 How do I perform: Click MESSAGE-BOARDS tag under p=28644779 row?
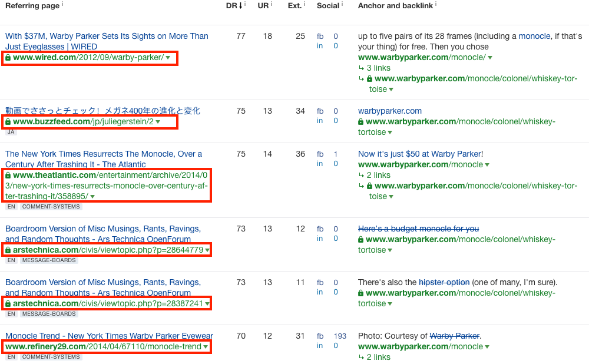pyautogui.click(x=49, y=260)
